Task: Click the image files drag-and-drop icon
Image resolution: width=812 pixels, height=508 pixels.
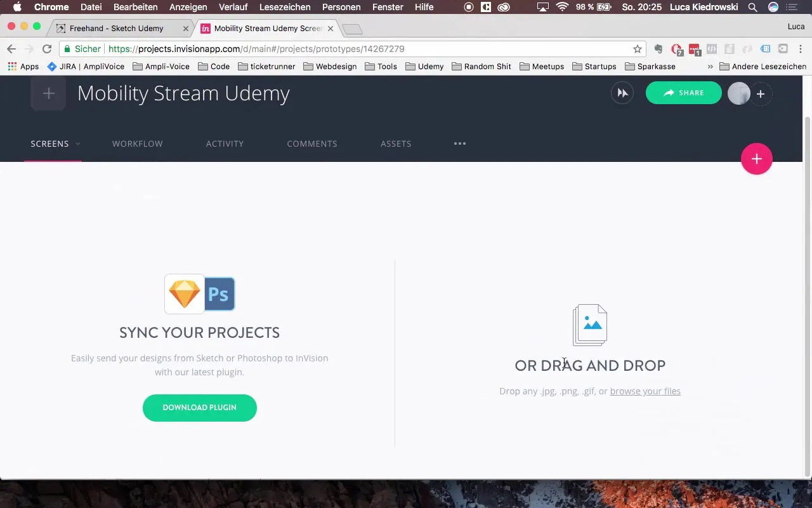Action: click(x=590, y=325)
